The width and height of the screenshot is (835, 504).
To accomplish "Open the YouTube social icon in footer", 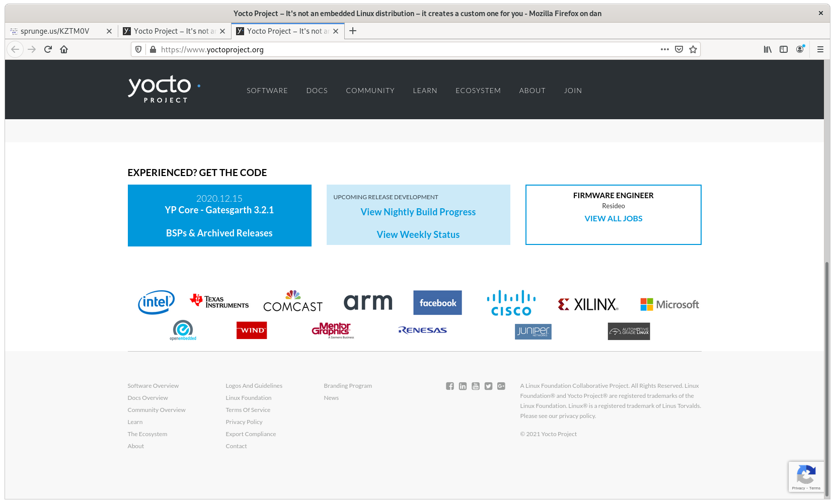I will [x=476, y=386].
